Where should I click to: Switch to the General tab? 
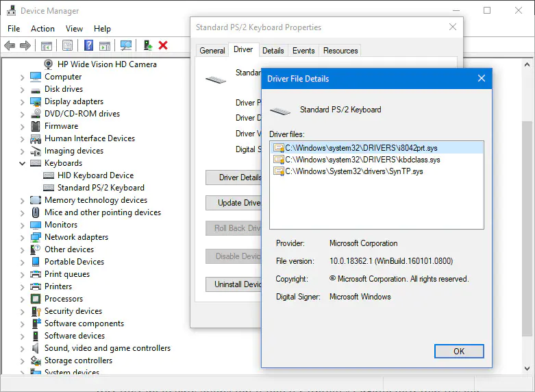tap(212, 51)
